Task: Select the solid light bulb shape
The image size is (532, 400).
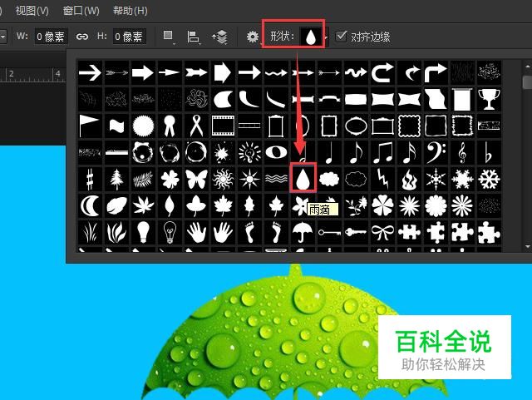Action: pyautogui.click(x=143, y=233)
